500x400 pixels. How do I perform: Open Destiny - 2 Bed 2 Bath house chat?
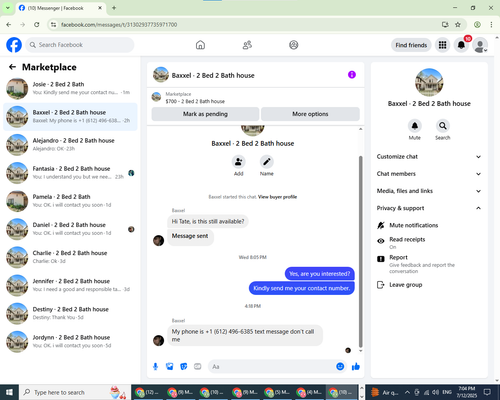pos(70,314)
